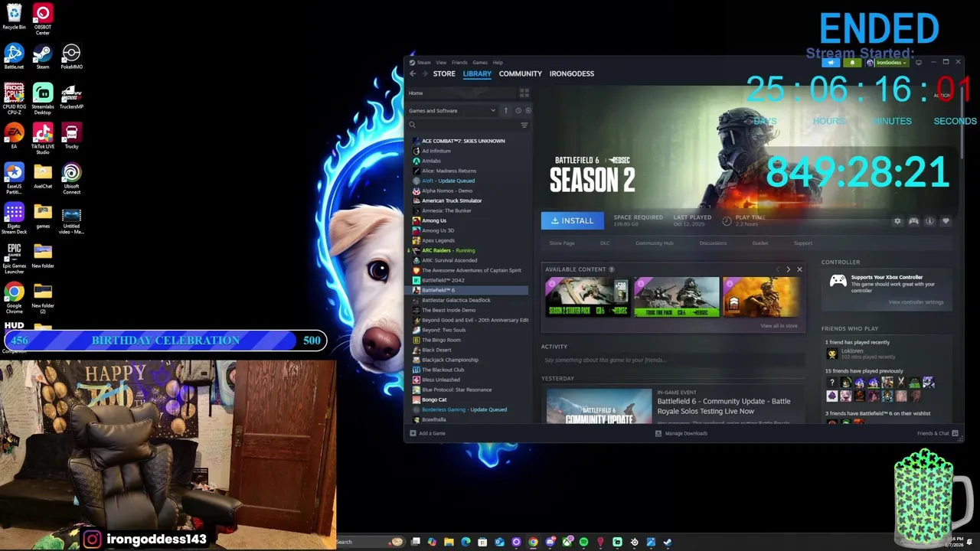Switch to the COMMUNITY tab
980x551 pixels.
pos(521,73)
